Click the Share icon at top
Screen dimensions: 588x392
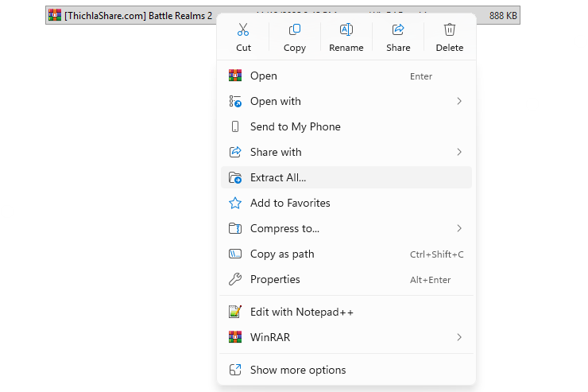pos(398,30)
